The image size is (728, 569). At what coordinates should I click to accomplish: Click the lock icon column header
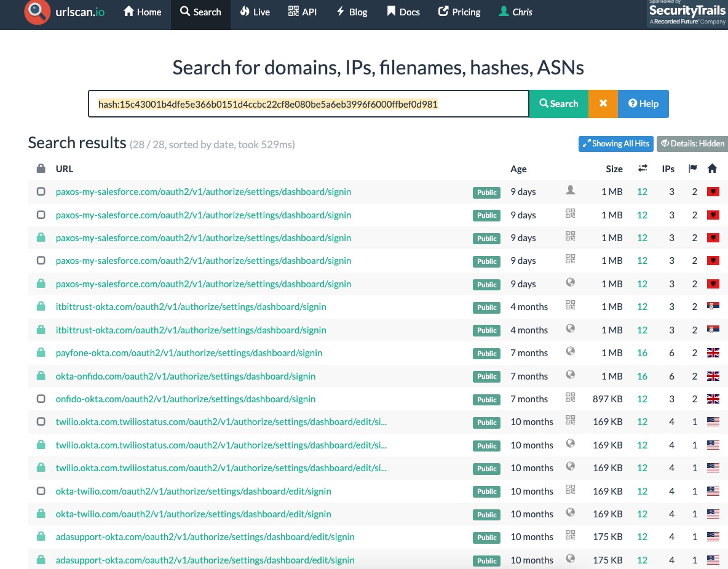click(41, 168)
